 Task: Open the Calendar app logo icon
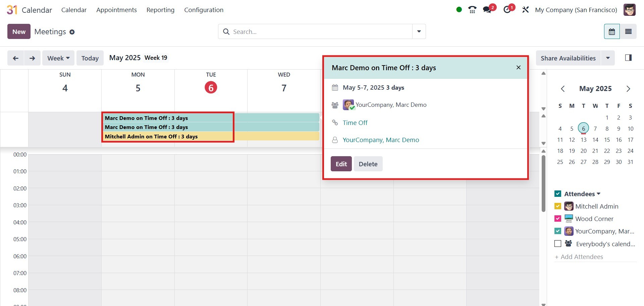click(12, 10)
